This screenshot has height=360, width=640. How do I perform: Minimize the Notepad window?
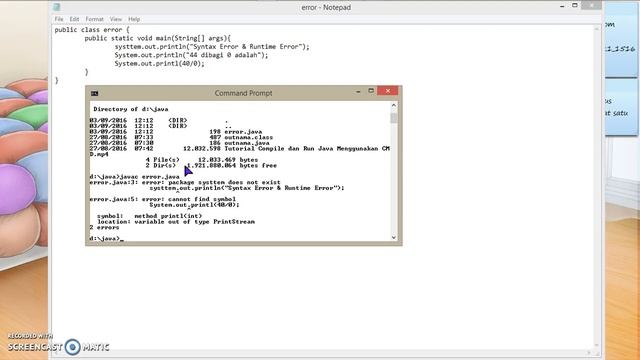[562, 6]
